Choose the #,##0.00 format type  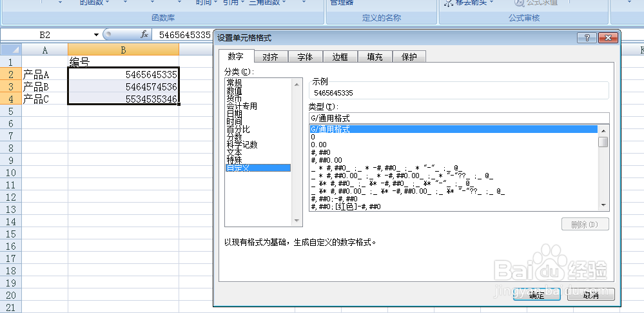tap(454, 160)
